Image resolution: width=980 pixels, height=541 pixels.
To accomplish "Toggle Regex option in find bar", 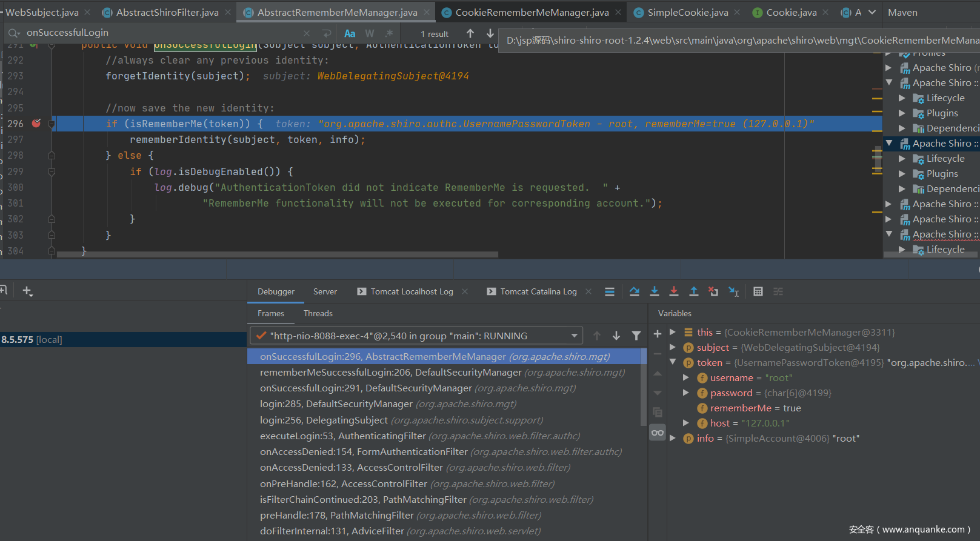I will [x=389, y=33].
